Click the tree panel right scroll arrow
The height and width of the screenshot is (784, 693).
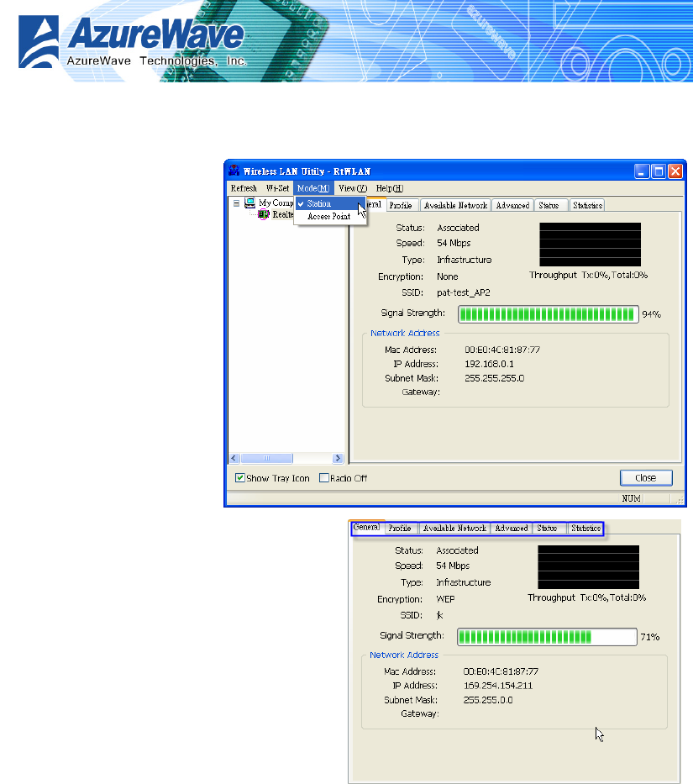coord(338,458)
